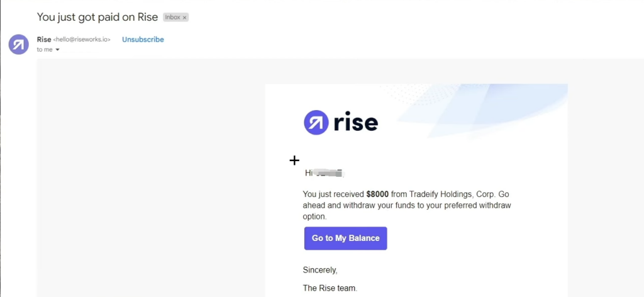Click the bold $8000 amount
This screenshot has width=644, height=297.
[377, 194]
